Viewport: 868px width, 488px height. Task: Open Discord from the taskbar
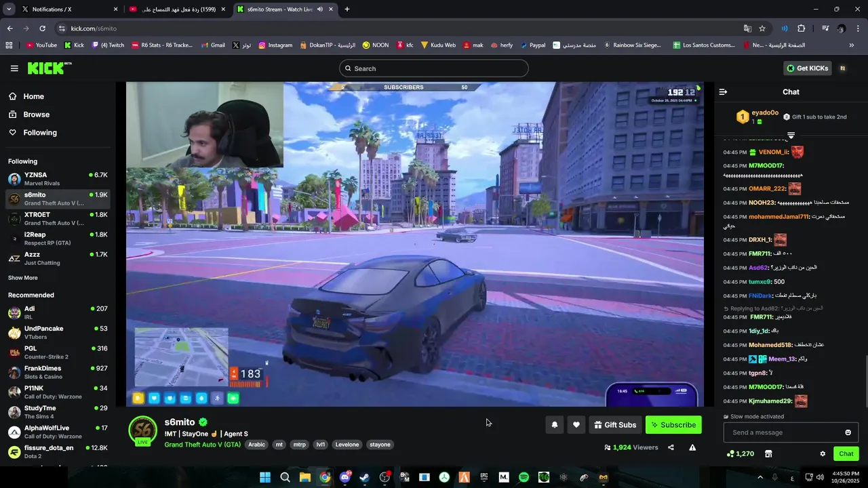tap(345, 477)
